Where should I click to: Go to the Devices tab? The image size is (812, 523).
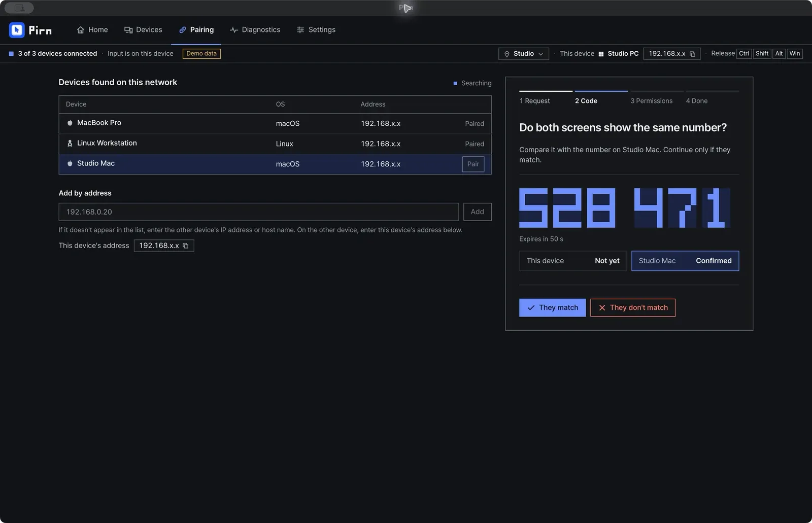point(143,30)
